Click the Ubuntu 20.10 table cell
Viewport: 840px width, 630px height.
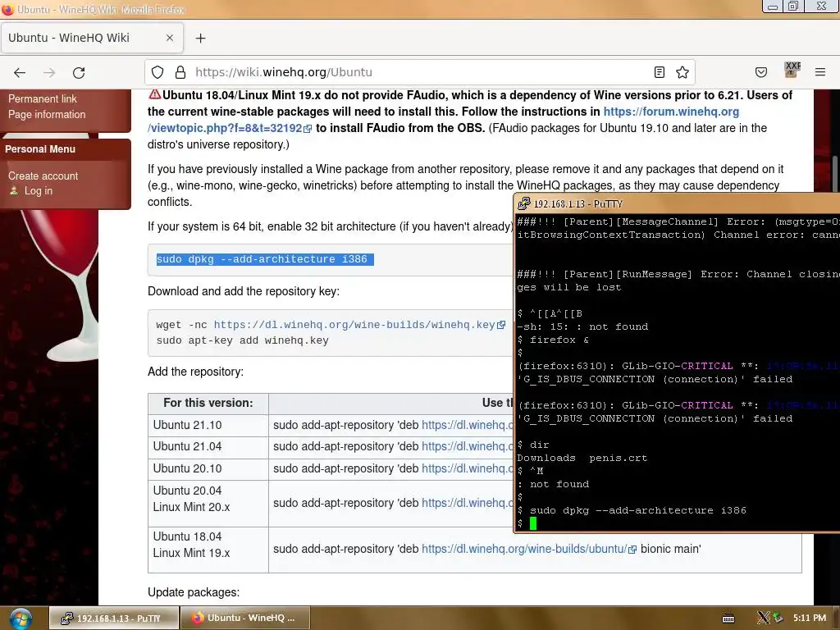[x=208, y=468]
